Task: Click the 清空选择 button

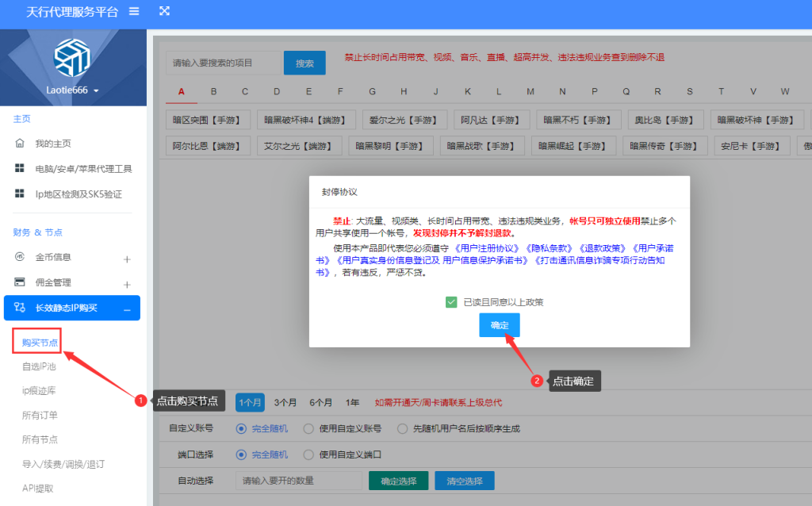Action: click(465, 481)
